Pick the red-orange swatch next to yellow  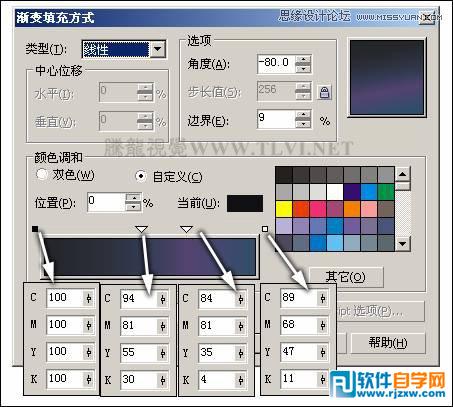(x=301, y=209)
